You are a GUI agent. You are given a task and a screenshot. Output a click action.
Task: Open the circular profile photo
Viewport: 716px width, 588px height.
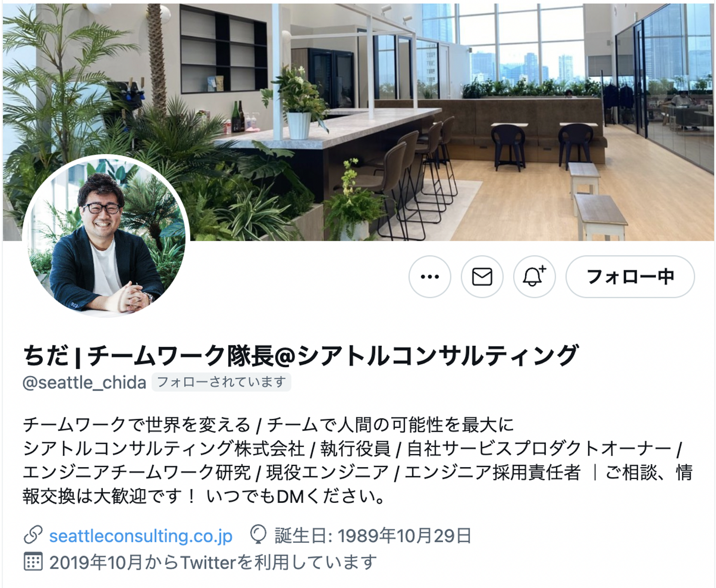coord(105,237)
